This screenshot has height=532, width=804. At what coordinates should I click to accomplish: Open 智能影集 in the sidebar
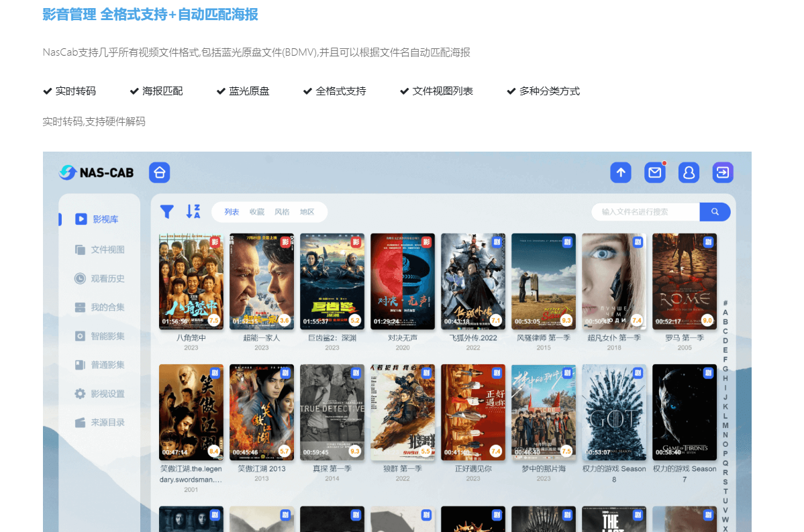[107, 336]
